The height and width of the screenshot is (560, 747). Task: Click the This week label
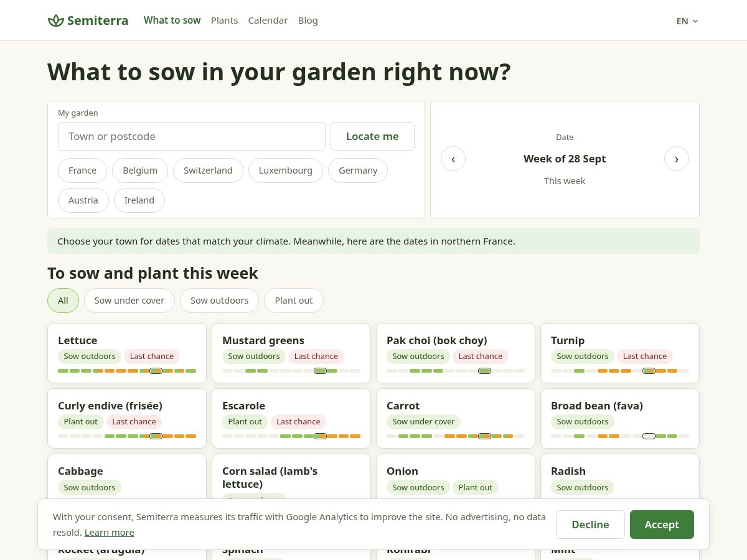tap(565, 181)
